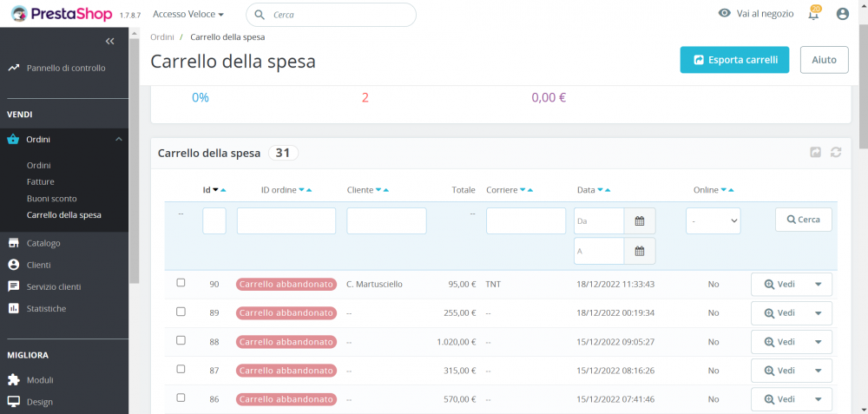Collapse the sidebar with double-chevron icon

pos(109,41)
